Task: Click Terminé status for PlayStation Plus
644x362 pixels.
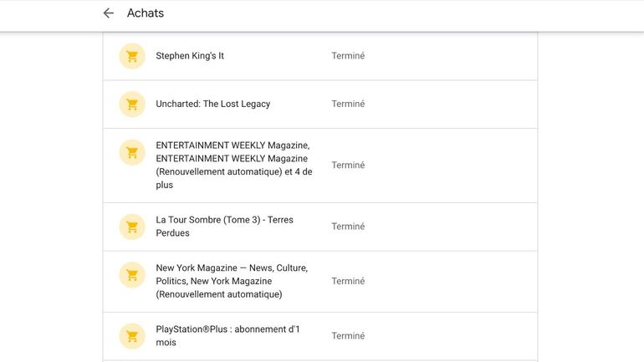Action: (348, 336)
